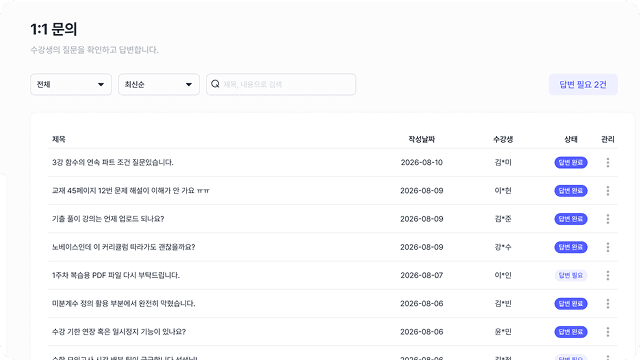Open the kebab menu for the 교재 45페이지 inquiry
This screenshot has height=360, width=640.
click(x=608, y=191)
